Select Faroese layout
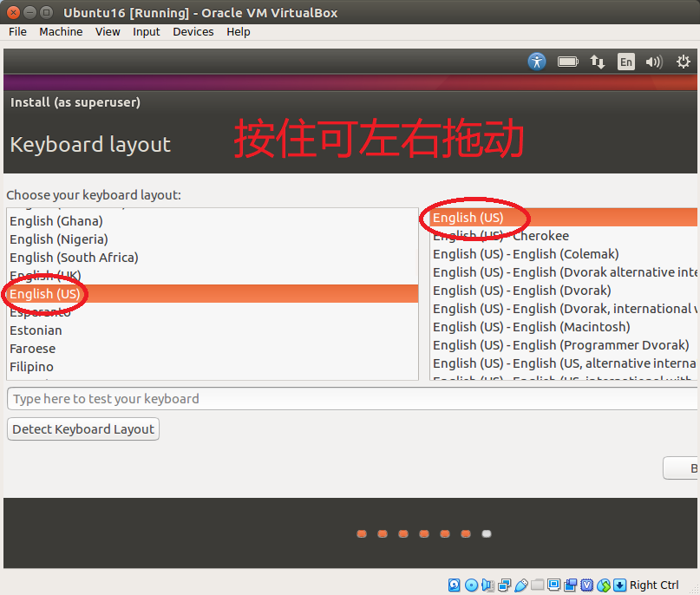This screenshot has height=595, width=700. pyautogui.click(x=213, y=349)
